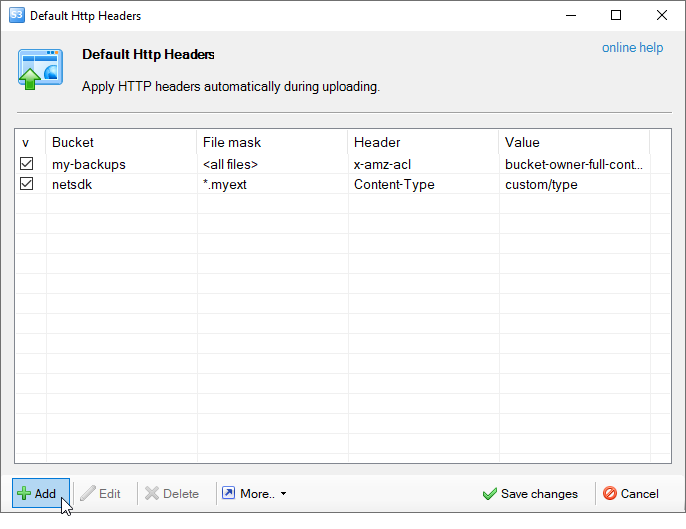The height and width of the screenshot is (529, 686).
Task: Select the Content-Type header cell
Action: pos(423,184)
